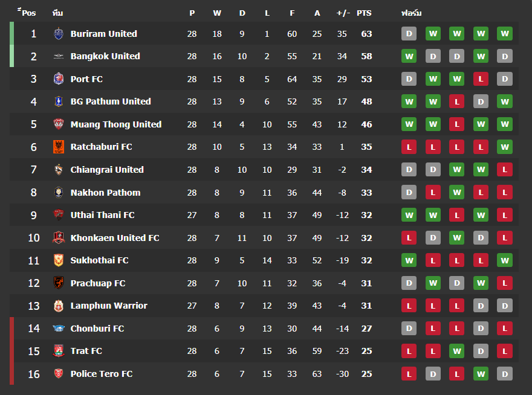The height and width of the screenshot is (395, 532).
Task: Click the Port FC team logo
Action: (58, 79)
